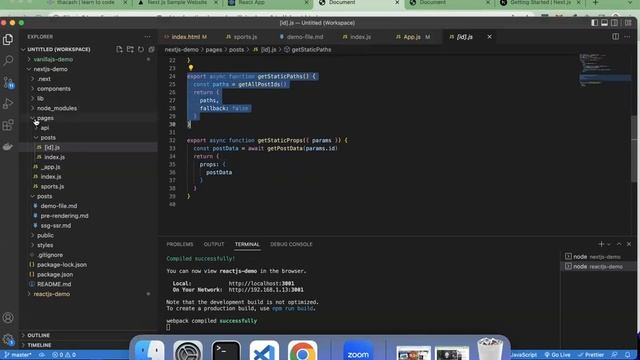Open the Docker view in activity bar

tap(8, 146)
